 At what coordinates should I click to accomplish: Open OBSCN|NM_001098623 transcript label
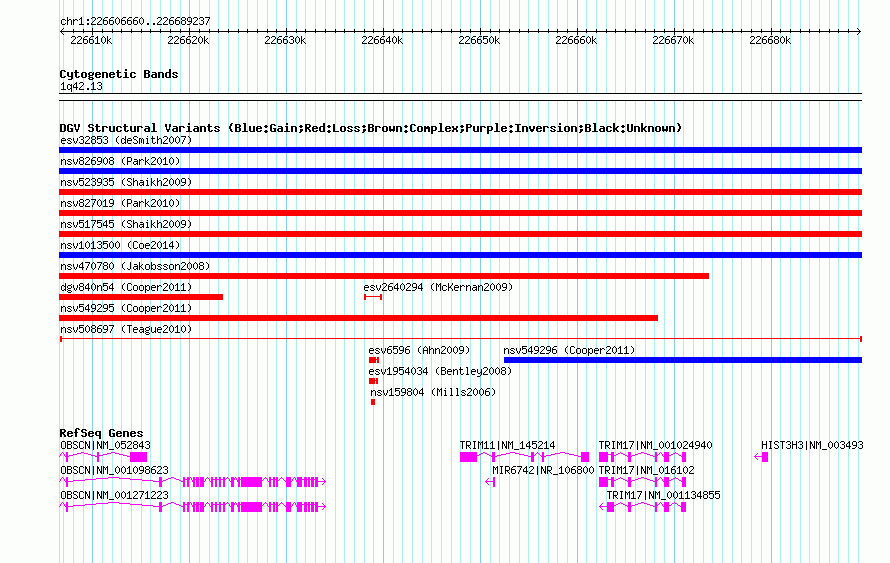pos(114,470)
